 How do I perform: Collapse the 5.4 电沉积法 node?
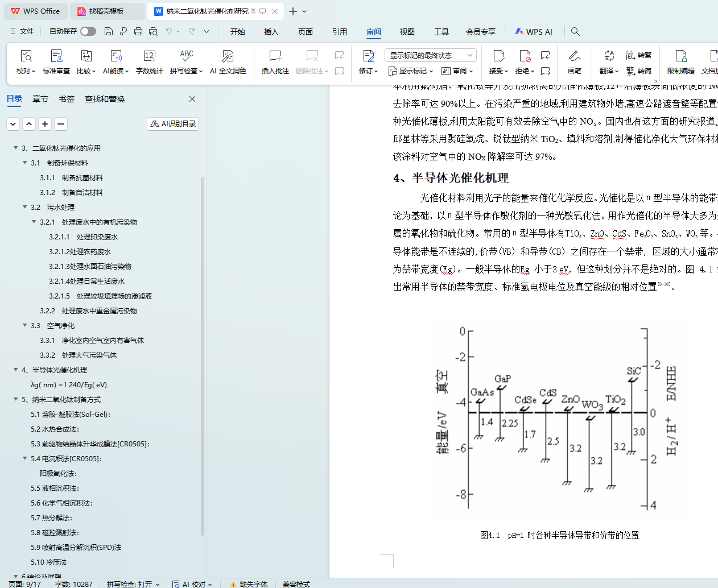click(x=25, y=458)
